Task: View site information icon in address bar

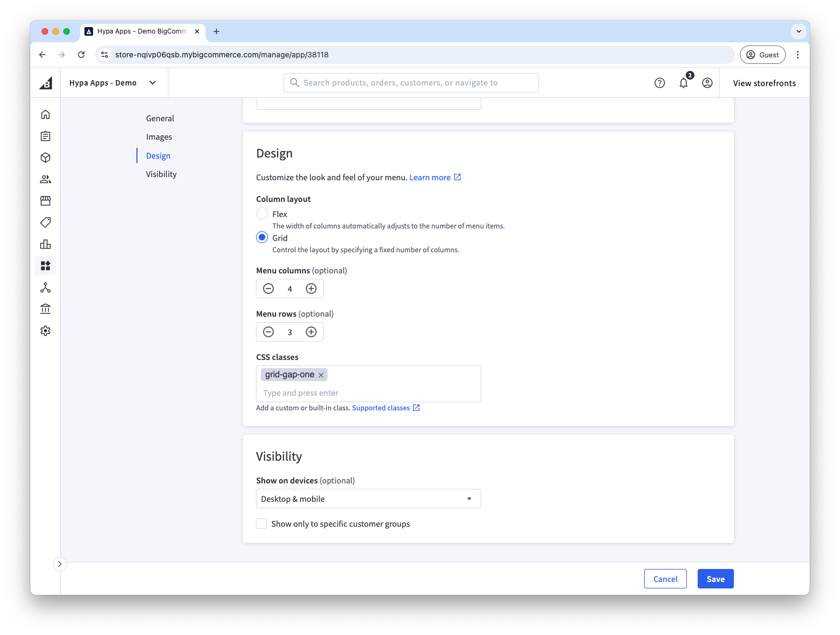Action: coord(105,55)
